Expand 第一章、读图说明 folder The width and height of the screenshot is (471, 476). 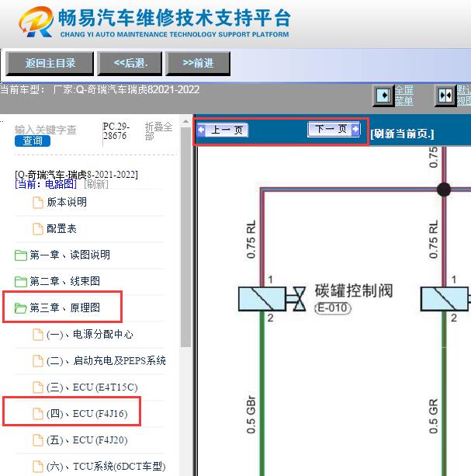pyautogui.click(x=70, y=255)
